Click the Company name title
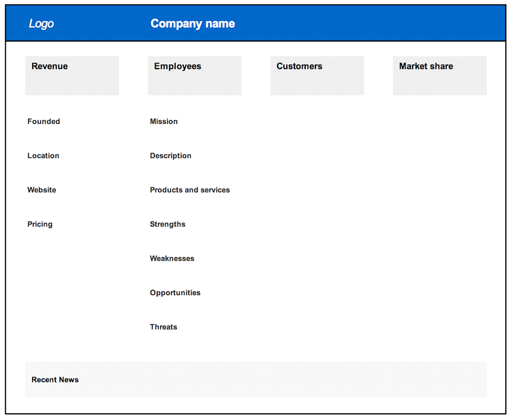Viewport: 512px width, 420px height. 193,23
